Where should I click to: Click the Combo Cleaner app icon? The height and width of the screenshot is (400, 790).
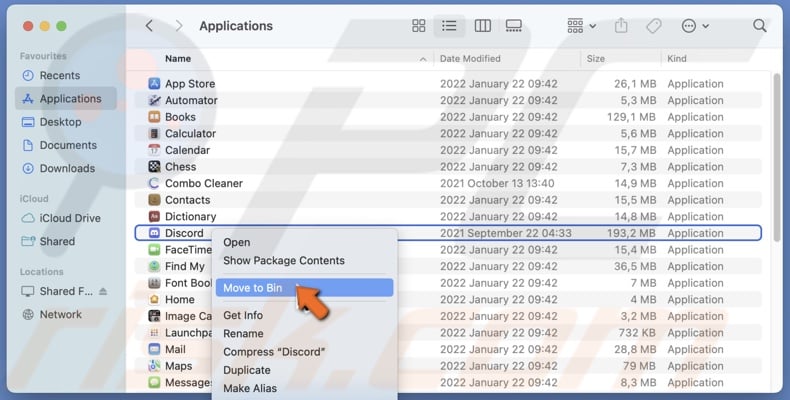tap(154, 183)
